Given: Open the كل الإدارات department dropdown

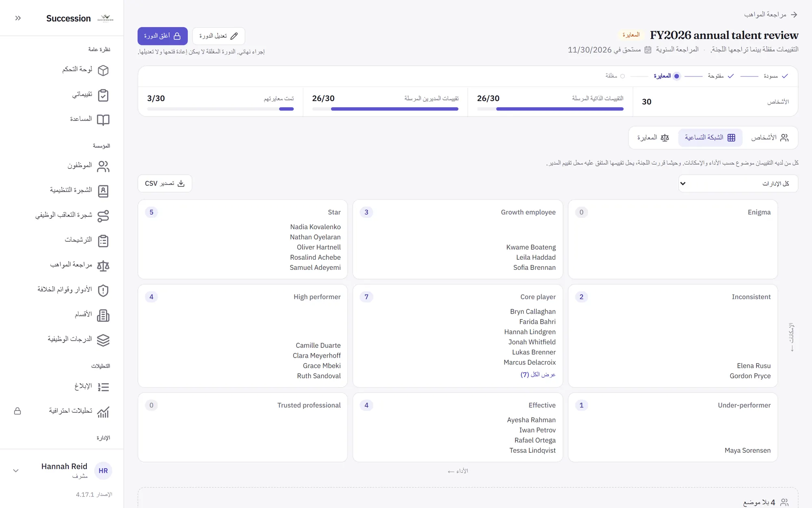Looking at the screenshot, I should tap(738, 183).
